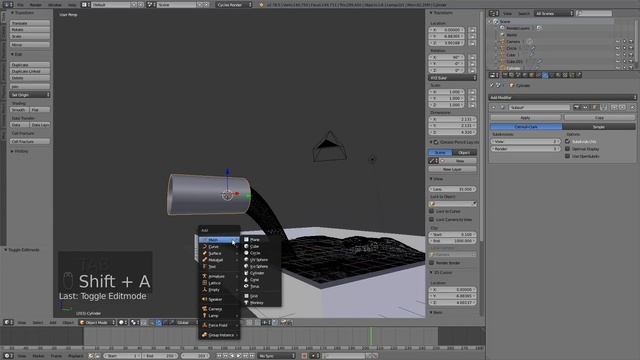The image size is (640, 360).
Task: Enable Use OpenSubdiv checkbox
Action: tap(567, 156)
